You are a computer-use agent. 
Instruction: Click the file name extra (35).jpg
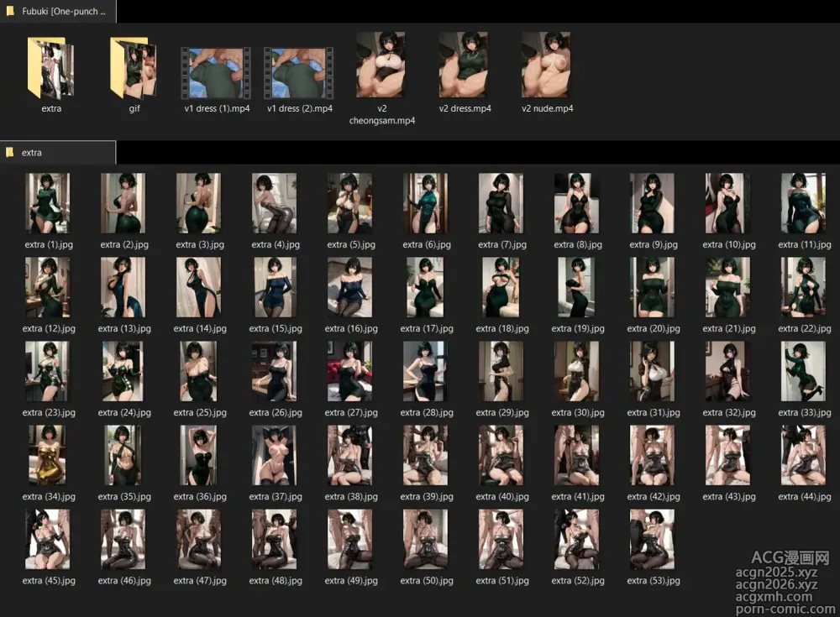click(x=124, y=497)
